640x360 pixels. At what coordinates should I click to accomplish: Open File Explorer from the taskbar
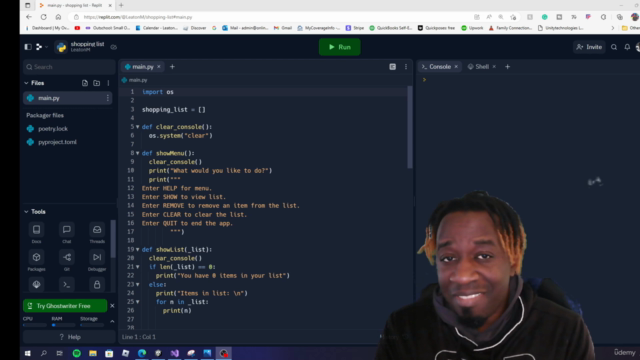coord(93,353)
